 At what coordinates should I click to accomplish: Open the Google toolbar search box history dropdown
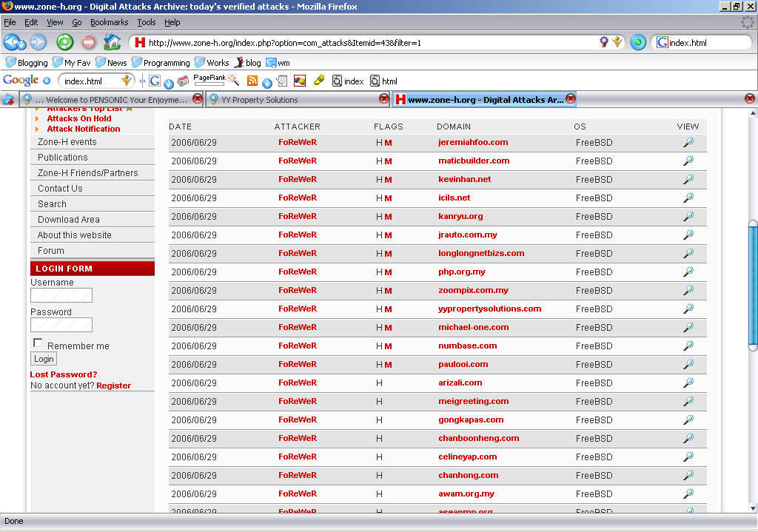click(127, 80)
